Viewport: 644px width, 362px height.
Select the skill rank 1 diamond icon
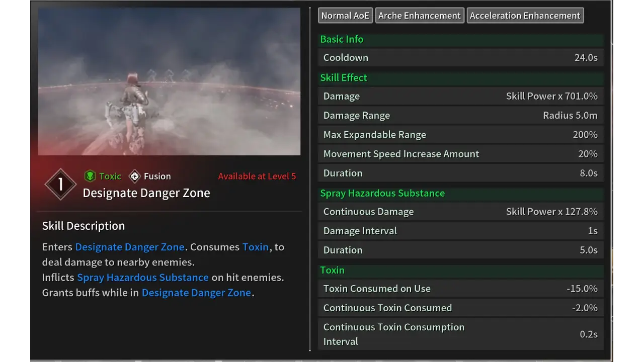60,184
